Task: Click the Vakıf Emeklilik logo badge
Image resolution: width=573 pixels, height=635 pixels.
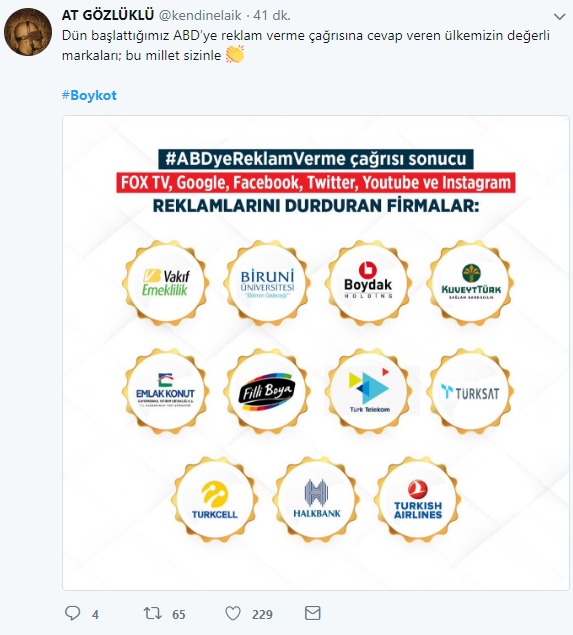Action: [166, 283]
